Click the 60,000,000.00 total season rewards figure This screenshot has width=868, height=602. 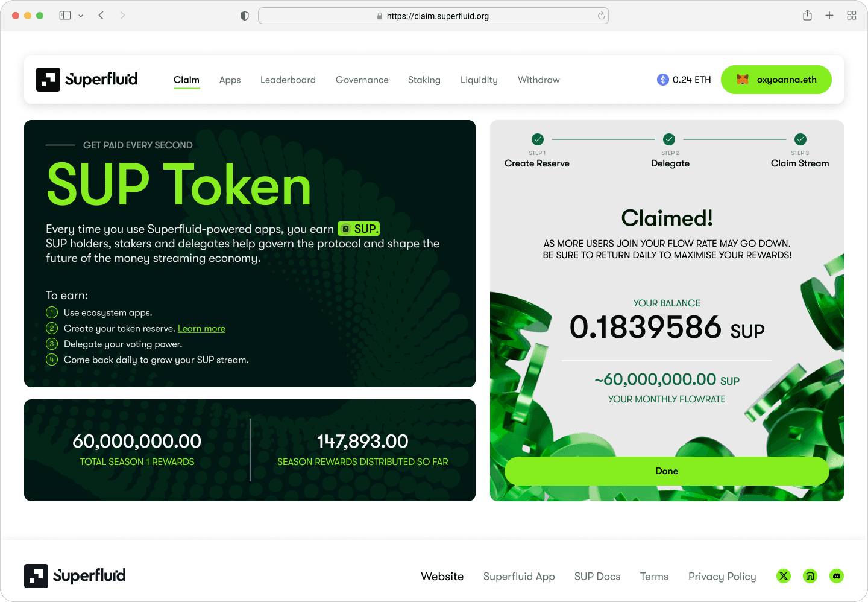coord(137,442)
